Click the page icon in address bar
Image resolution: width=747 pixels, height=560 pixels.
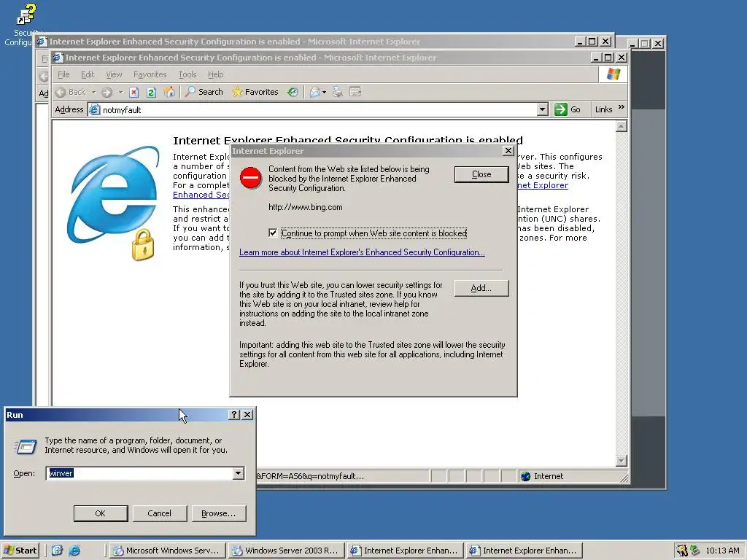coord(95,110)
